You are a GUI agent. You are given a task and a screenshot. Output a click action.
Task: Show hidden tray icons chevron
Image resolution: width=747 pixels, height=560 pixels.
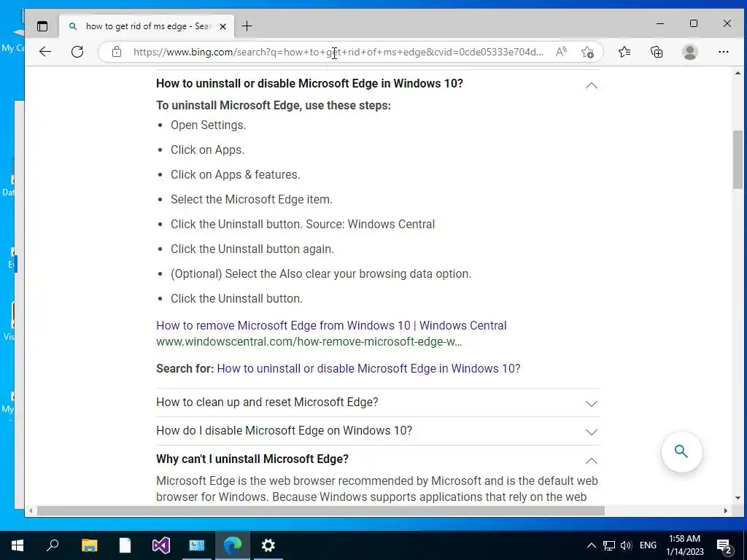coord(591,545)
